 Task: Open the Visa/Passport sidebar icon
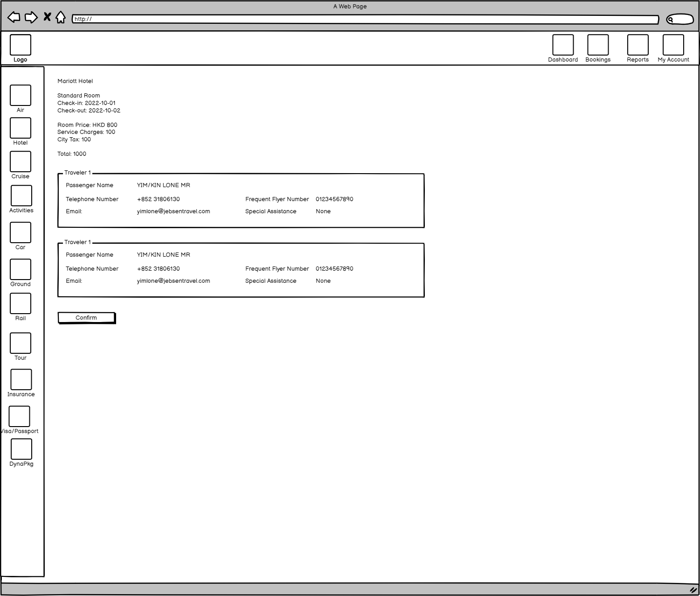click(x=20, y=416)
